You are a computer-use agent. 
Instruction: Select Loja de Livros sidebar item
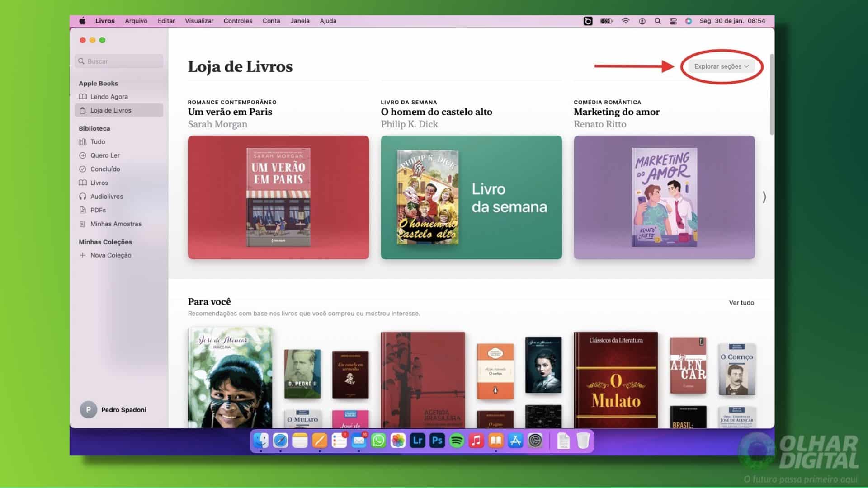tap(118, 110)
